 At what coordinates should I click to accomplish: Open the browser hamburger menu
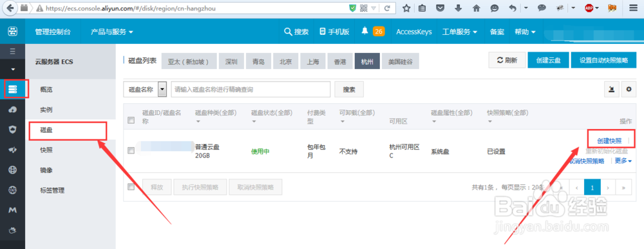pos(632,8)
